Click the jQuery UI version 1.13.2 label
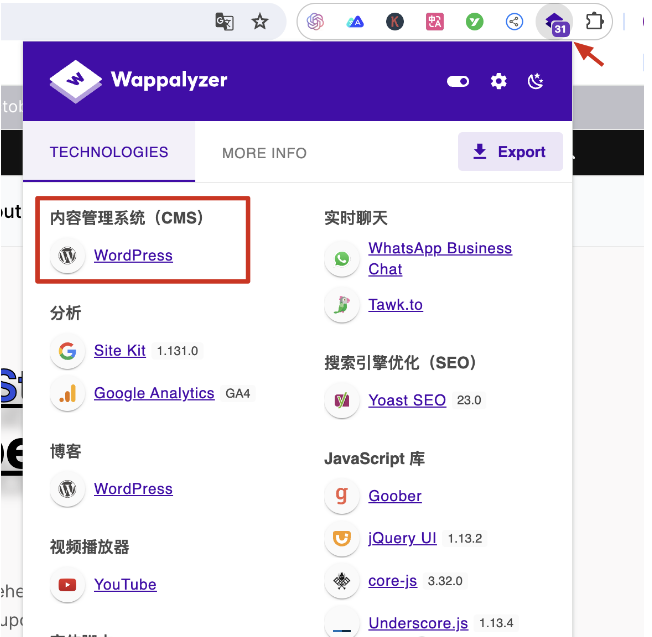This screenshot has width=652, height=637. (465, 538)
